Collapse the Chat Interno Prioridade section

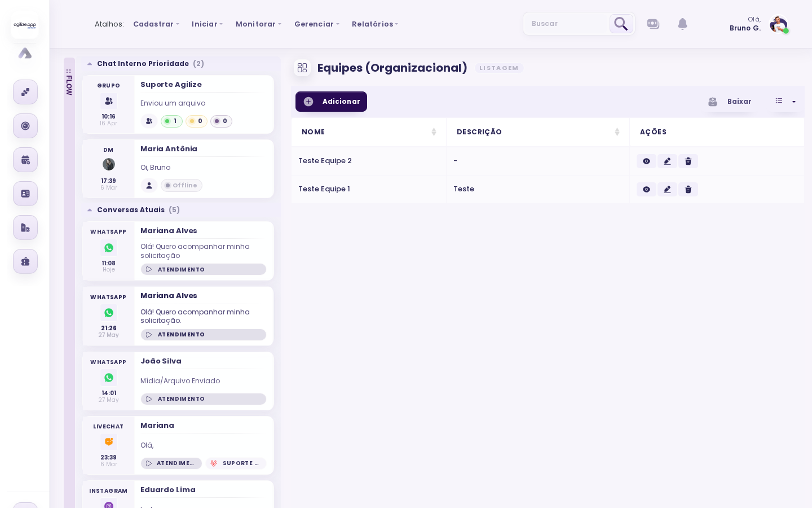point(90,64)
